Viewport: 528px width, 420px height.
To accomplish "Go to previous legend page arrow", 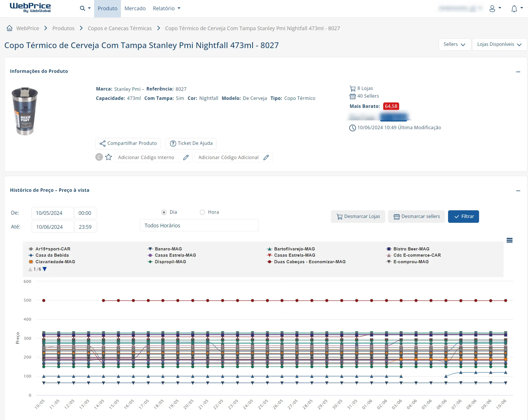I will coord(30,269).
